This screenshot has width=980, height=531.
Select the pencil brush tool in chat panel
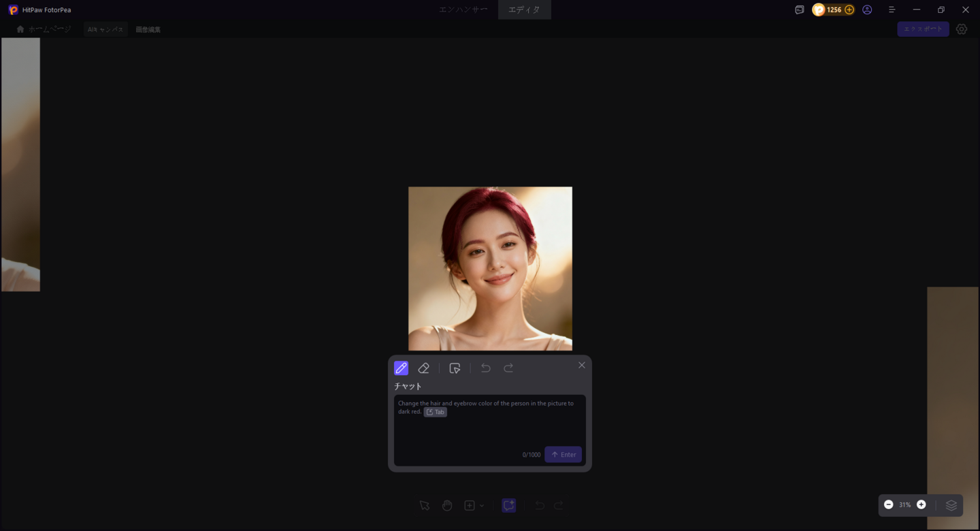[401, 368]
